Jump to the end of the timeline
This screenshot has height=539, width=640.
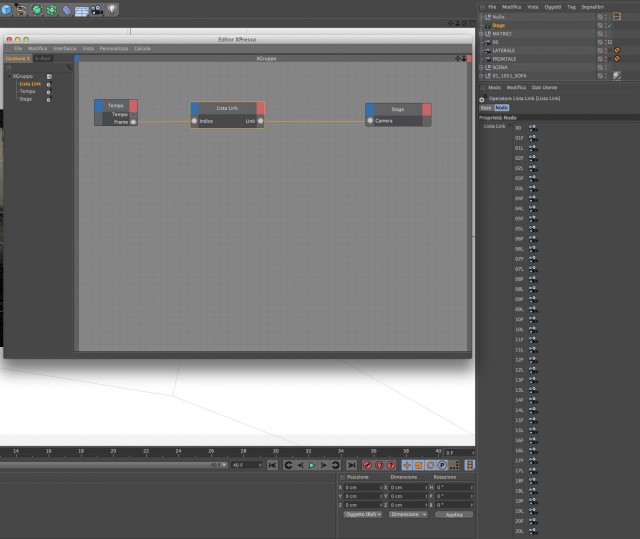[351, 465]
